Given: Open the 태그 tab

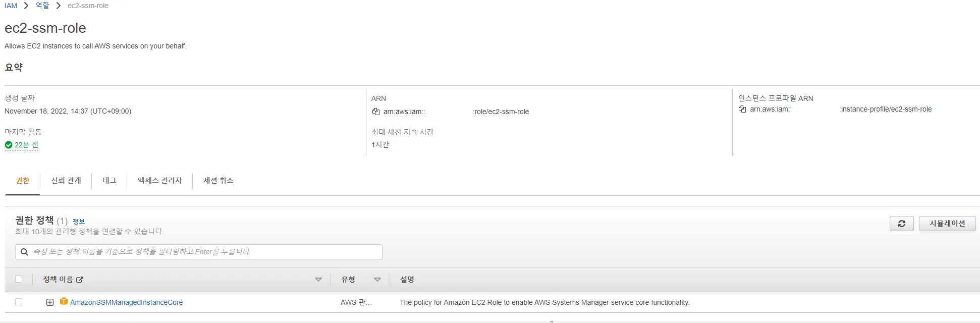Looking at the screenshot, I should [x=110, y=181].
